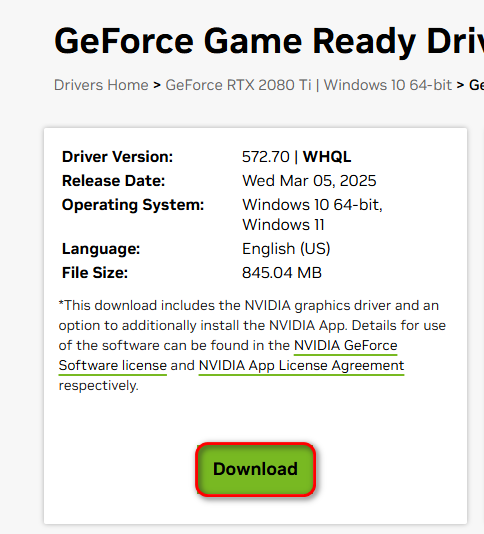This screenshot has height=534, width=484.
Task: Click the green Download button
Action: point(255,469)
